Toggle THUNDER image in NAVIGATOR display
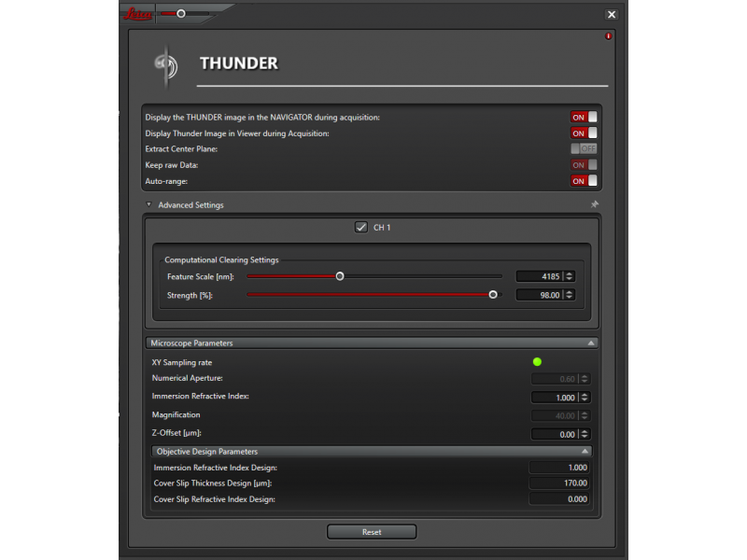This screenshot has width=747, height=560. tap(584, 118)
